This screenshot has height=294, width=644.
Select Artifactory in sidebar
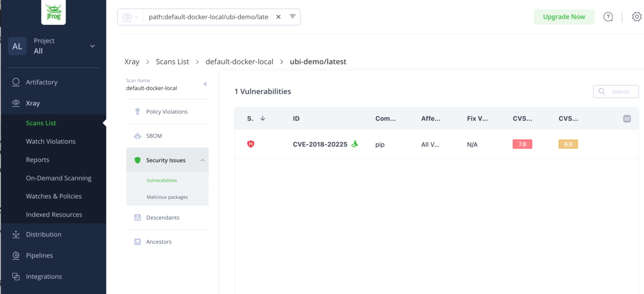(x=42, y=82)
